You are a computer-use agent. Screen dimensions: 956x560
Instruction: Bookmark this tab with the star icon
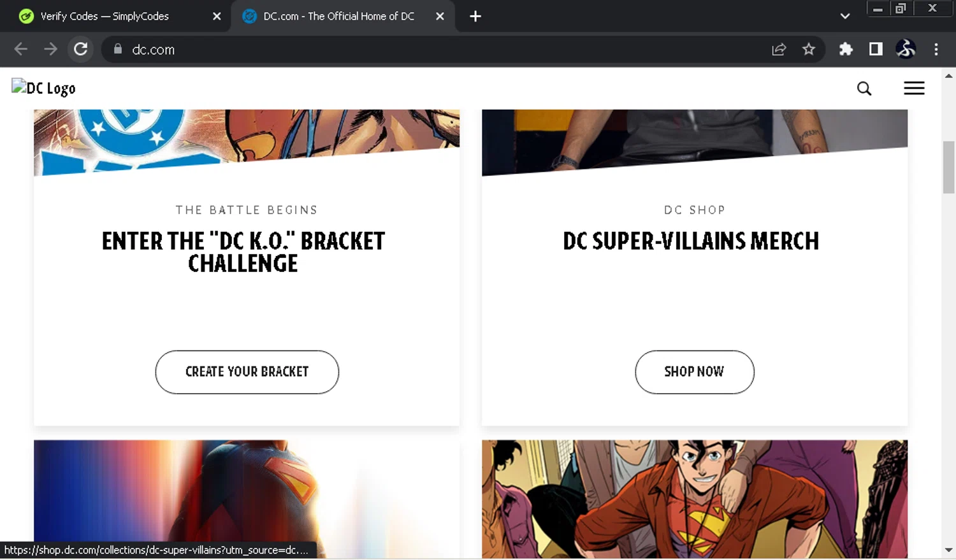[x=809, y=49]
